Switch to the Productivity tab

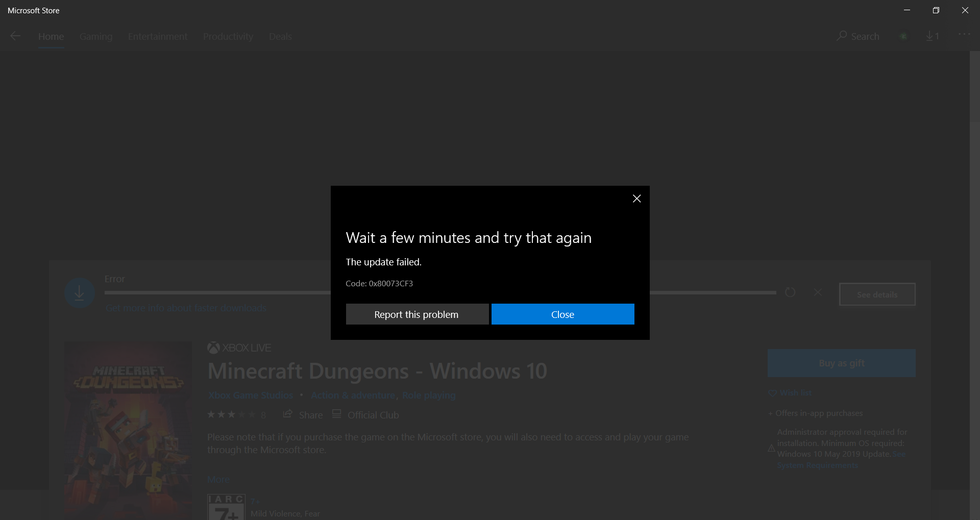228,37
